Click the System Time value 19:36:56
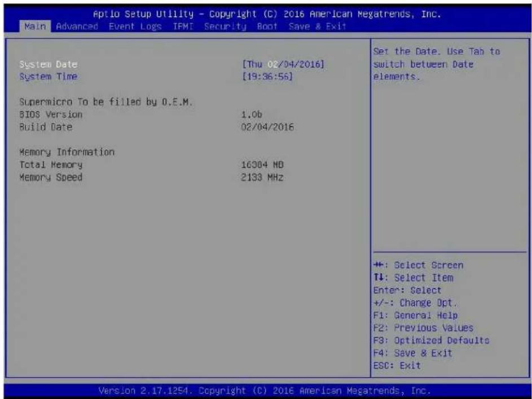The width and height of the screenshot is (532, 399). pos(267,77)
